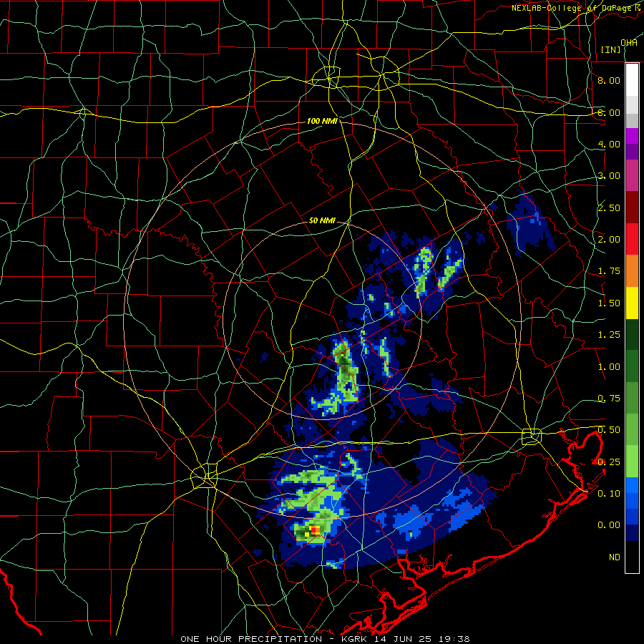Click the OHA product code label

629,43
